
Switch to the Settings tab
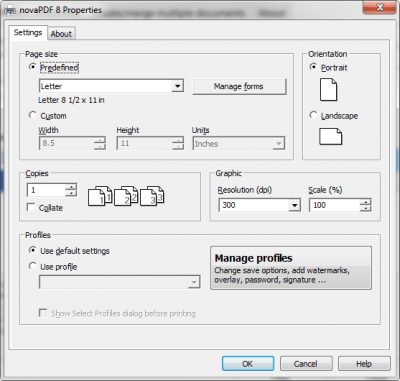pos(28,33)
